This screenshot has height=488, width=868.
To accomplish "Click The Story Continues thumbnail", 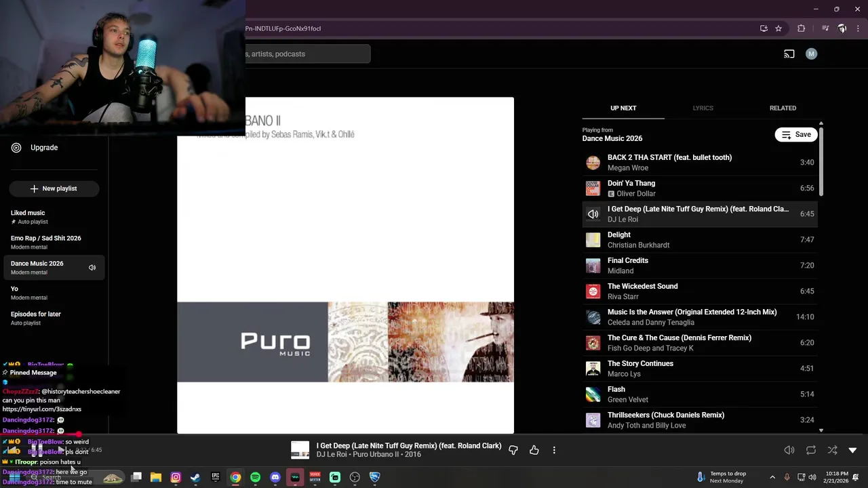I will tap(593, 369).
